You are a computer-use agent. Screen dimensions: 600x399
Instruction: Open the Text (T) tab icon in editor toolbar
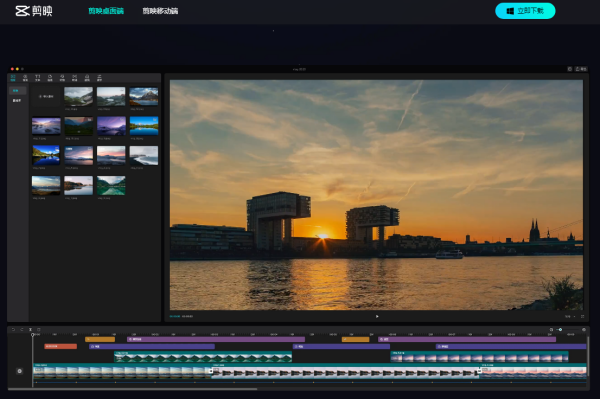(38, 78)
